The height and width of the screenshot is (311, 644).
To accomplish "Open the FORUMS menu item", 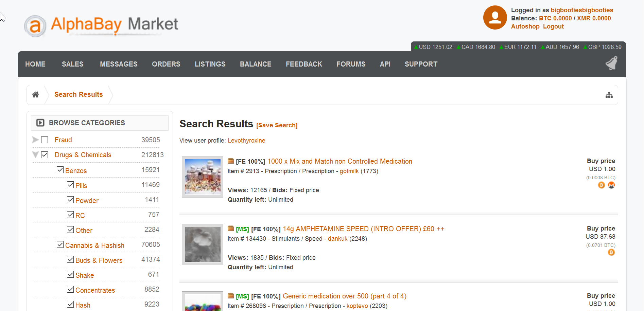I will (x=351, y=64).
